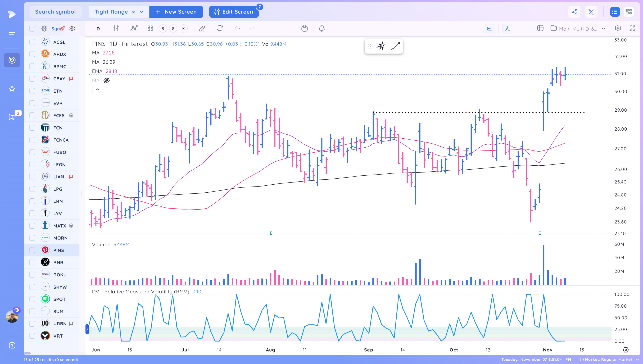Open the screener radar icon in sidebar
Screen dimensions: 643x364
(x=12, y=60)
